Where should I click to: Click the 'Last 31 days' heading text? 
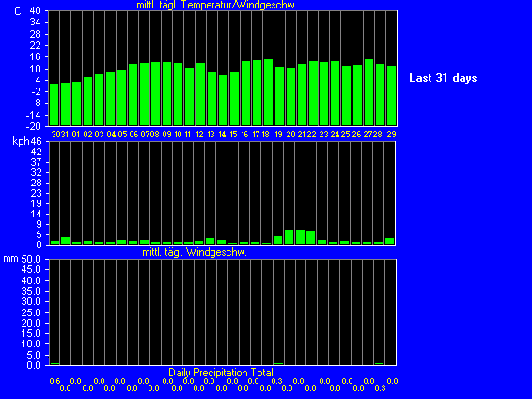(x=443, y=78)
